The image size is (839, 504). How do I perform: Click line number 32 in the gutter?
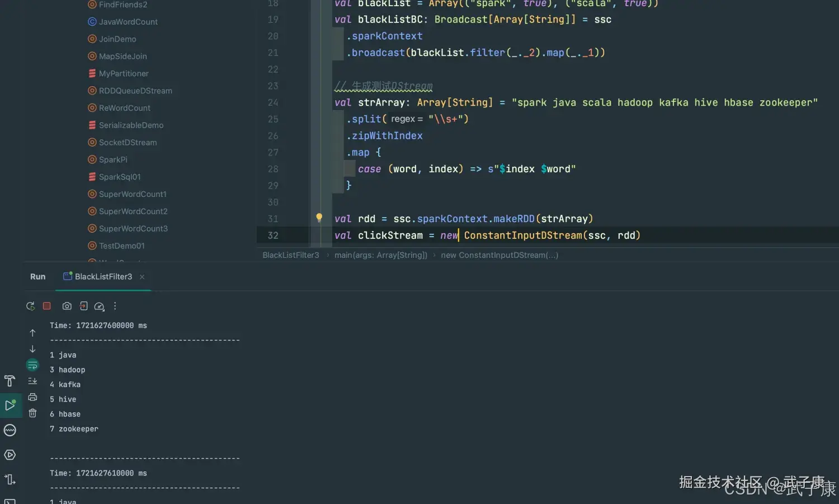[273, 235]
